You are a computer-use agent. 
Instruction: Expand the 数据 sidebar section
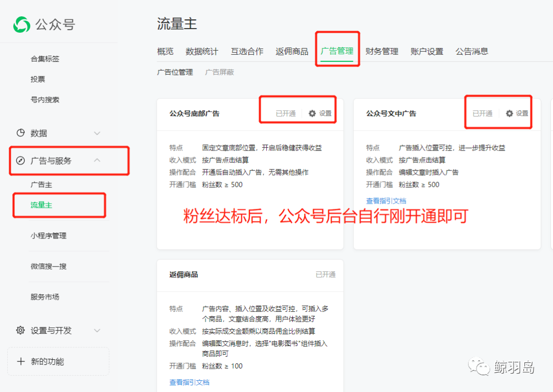pos(97,133)
